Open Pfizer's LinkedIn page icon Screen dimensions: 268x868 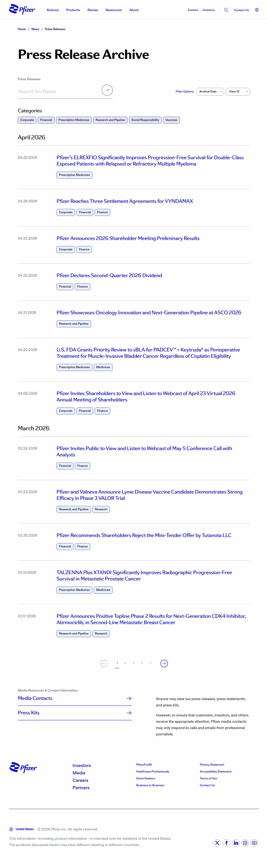pyautogui.click(x=236, y=843)
